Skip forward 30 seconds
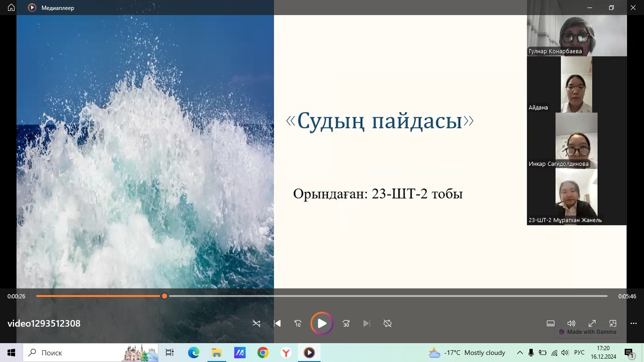The height and width of the screenshot is (362, 644). [x=346, y=323]
